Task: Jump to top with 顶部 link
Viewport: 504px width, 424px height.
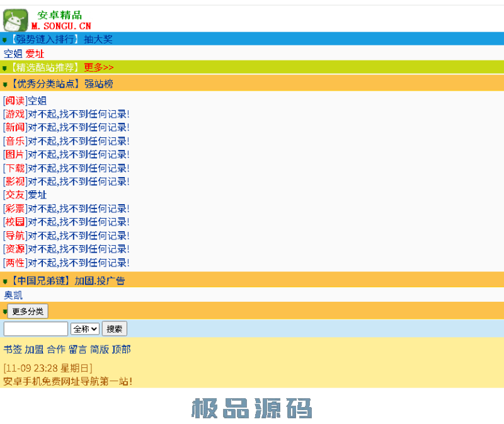Action: click(121, 349)
